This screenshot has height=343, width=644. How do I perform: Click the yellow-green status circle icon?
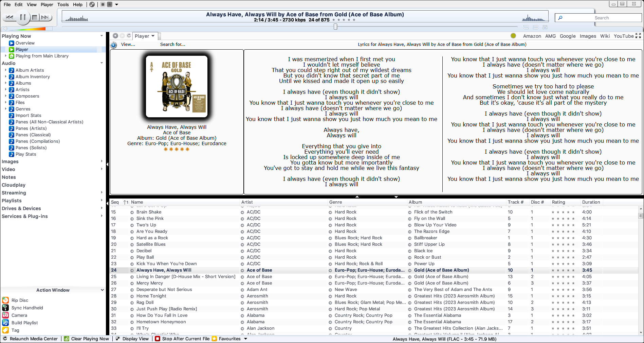point(513,36)
